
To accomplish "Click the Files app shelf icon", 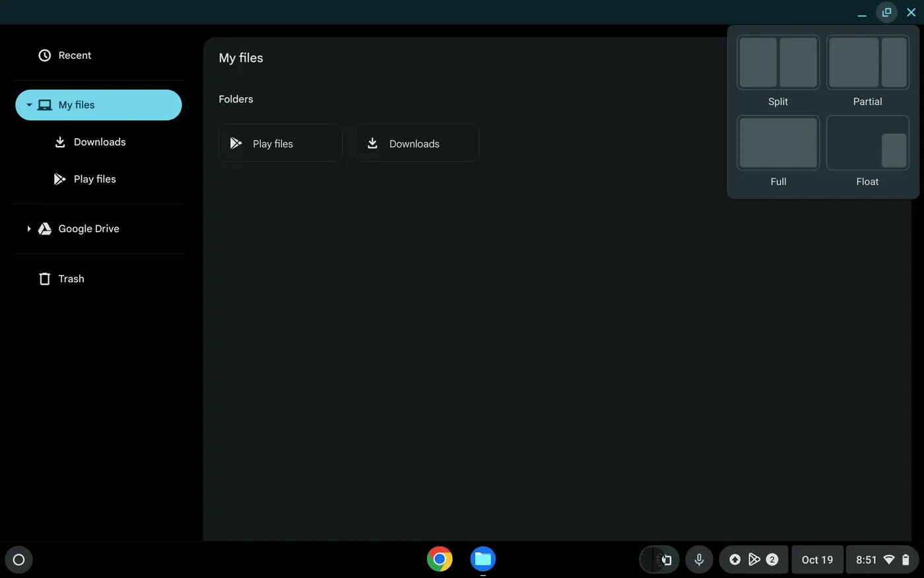I will pos(483,559).
